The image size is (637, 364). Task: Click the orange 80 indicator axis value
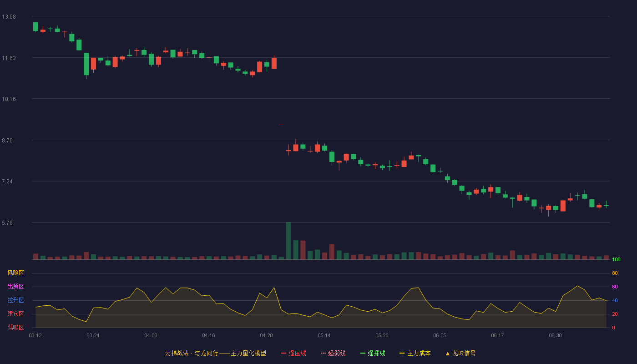[615, 273]
